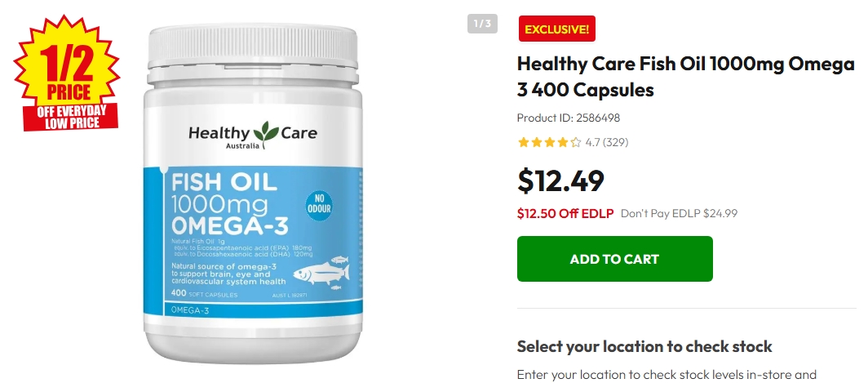The width and height of the screenshot is (868, 383).
Task: Click the Product ID 2586498 text
Action: (x=569, y=118)
